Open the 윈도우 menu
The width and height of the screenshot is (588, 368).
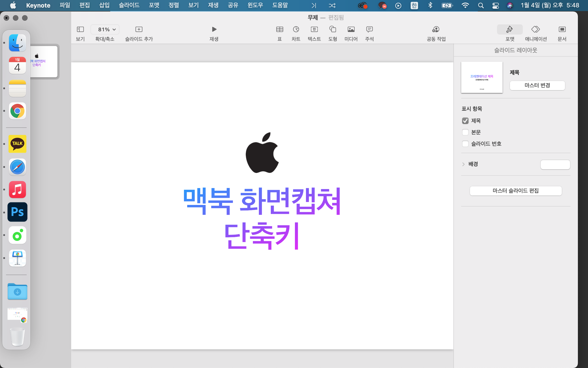(x=255, y=5)
